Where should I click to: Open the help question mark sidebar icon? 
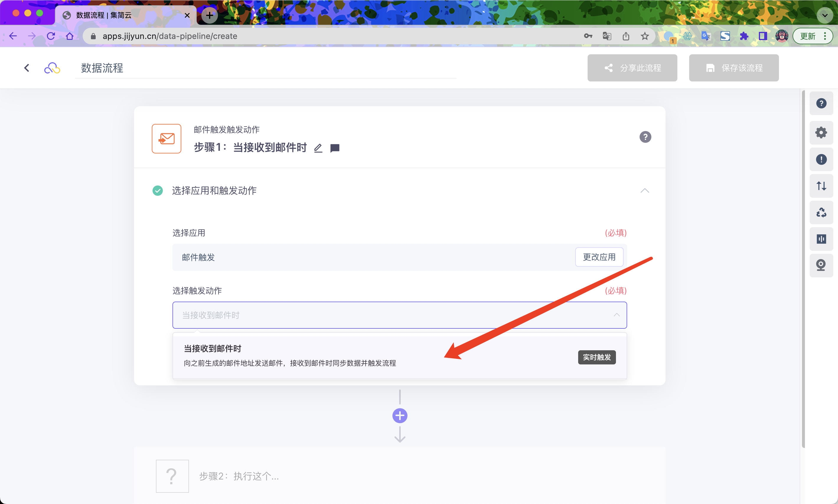click(821, 103)
